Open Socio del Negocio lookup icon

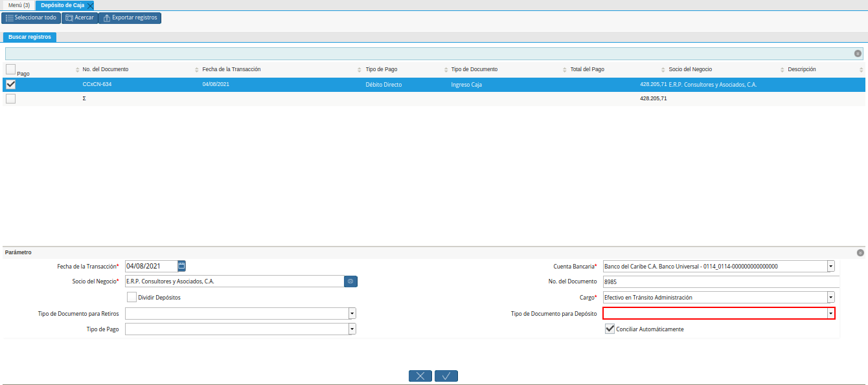[350, 281]
